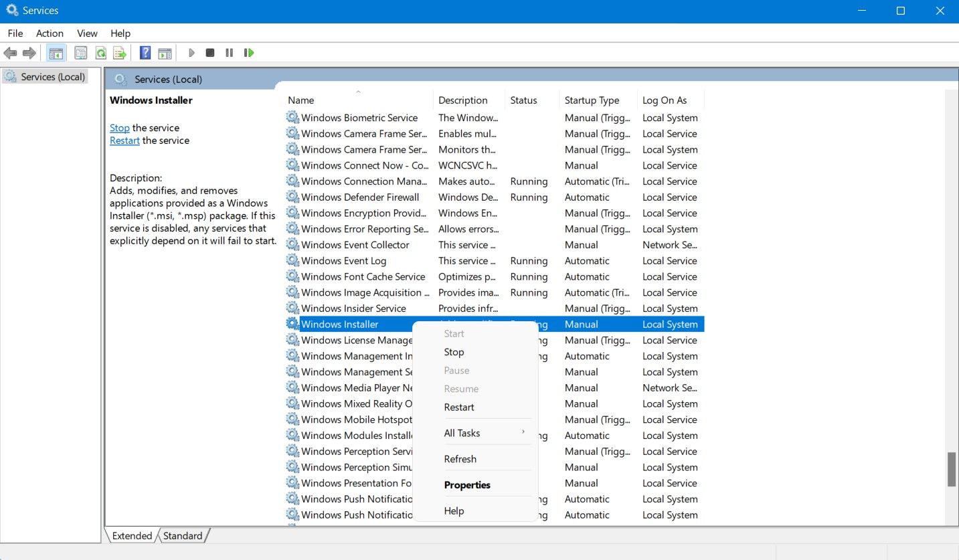Open the Action menu
This screenshot has height=560, width=959.
(49, 33)
